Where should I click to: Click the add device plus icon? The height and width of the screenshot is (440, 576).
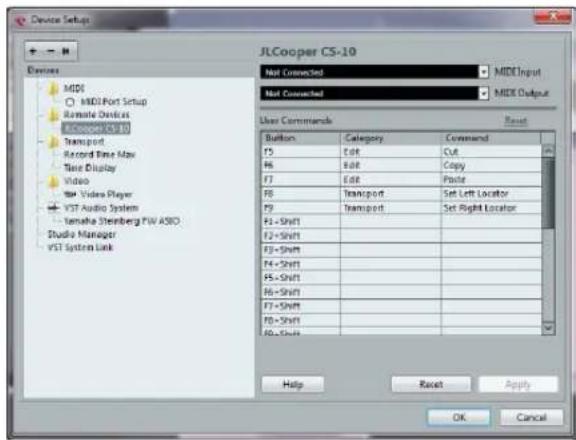(33, 51)
